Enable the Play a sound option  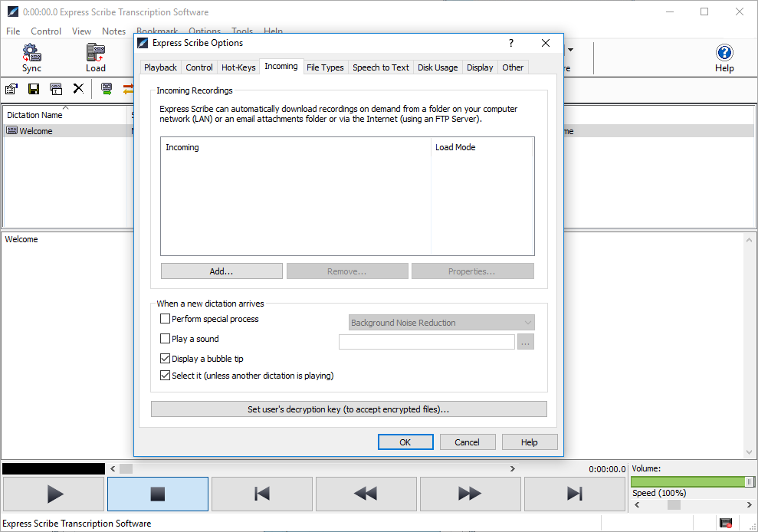(x=165, y=338)
